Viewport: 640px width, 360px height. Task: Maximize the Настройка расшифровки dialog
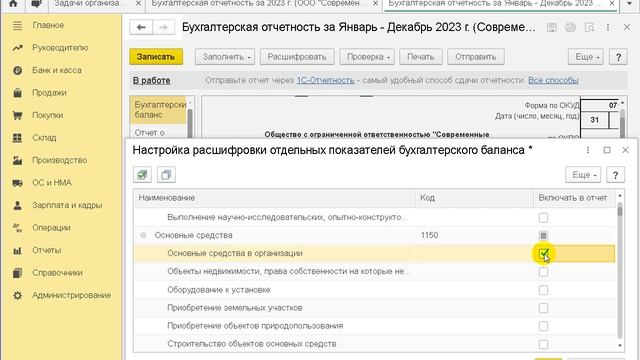[607, 150]
